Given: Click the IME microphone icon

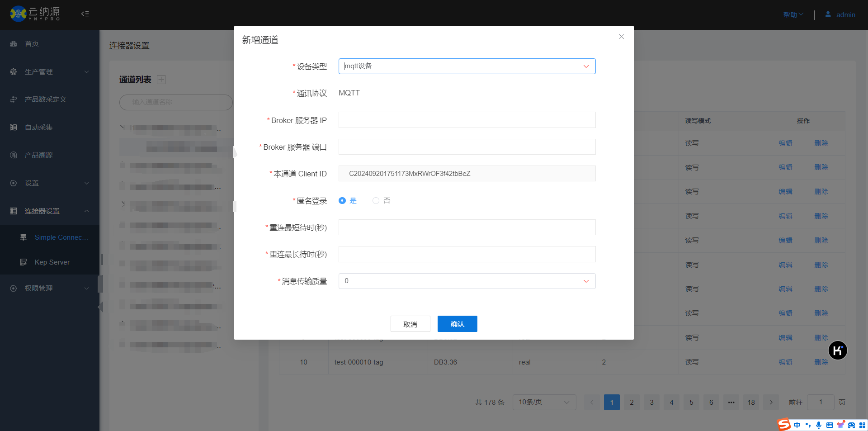Looking at the screenshot, I should coord(819,425).
